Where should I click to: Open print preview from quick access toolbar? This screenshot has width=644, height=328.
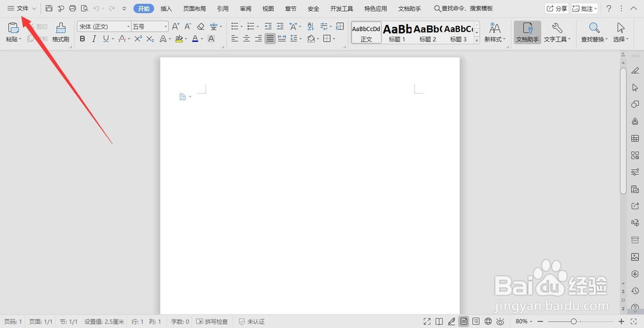[84, 8]
